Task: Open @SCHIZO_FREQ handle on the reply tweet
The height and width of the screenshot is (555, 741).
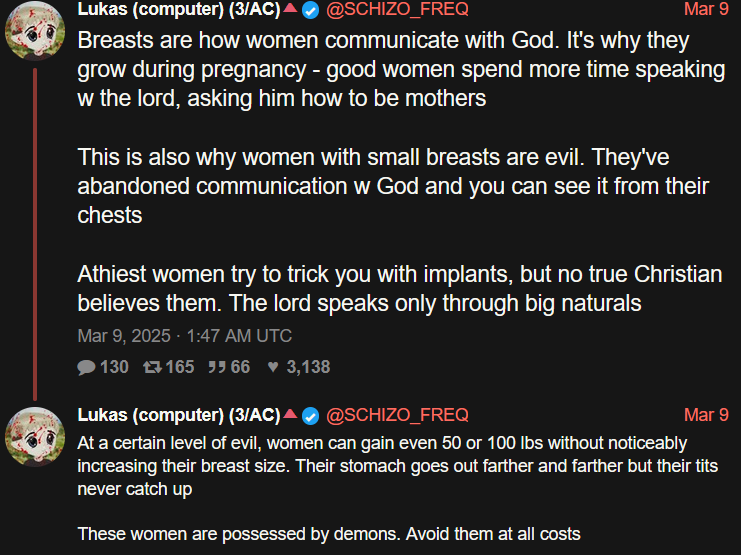Action: pos(397,415)
